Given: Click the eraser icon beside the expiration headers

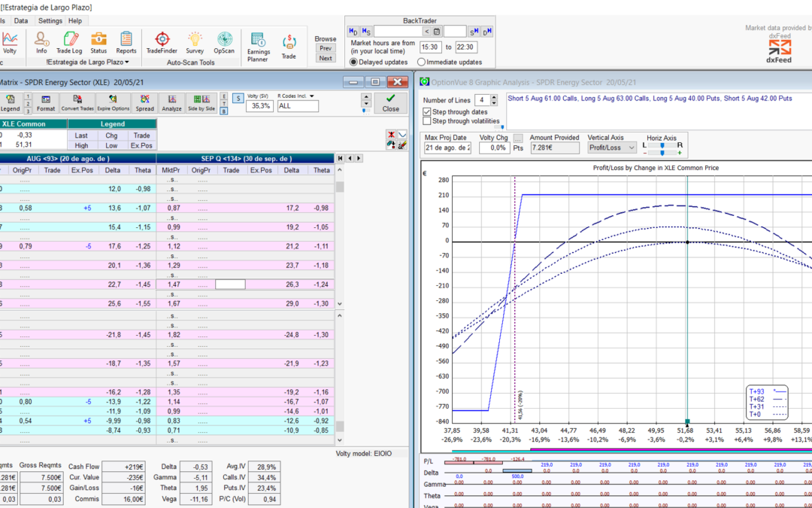Looking at the screenshot, I should tap(402, 145).
